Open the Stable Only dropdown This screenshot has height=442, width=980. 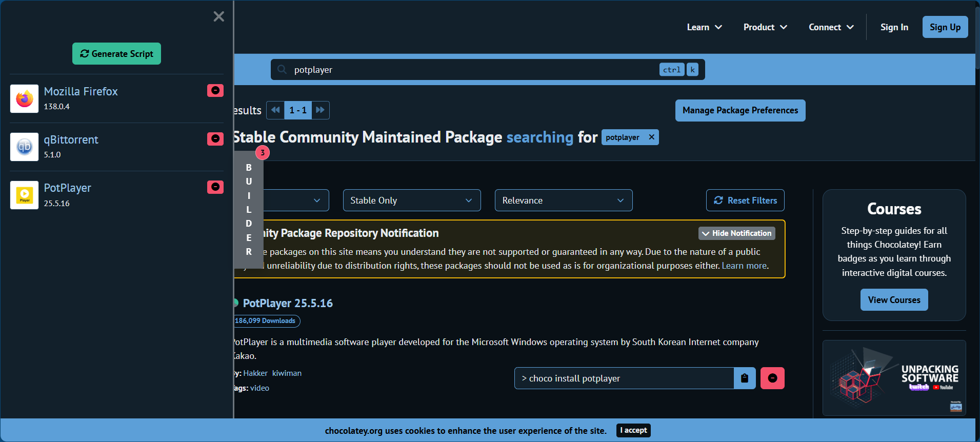click(412, 200)
